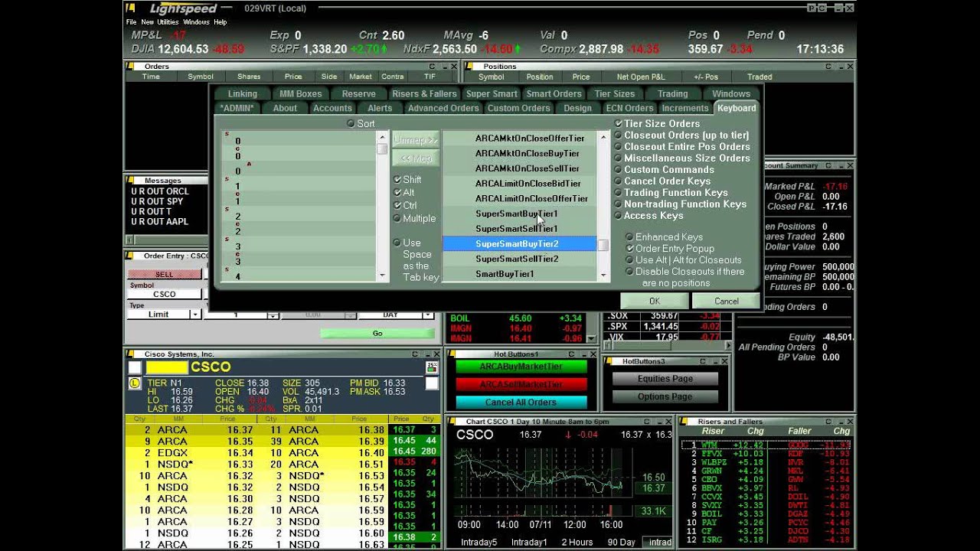Click the Messages window Lightspeed icon

[x=130, y=181]
